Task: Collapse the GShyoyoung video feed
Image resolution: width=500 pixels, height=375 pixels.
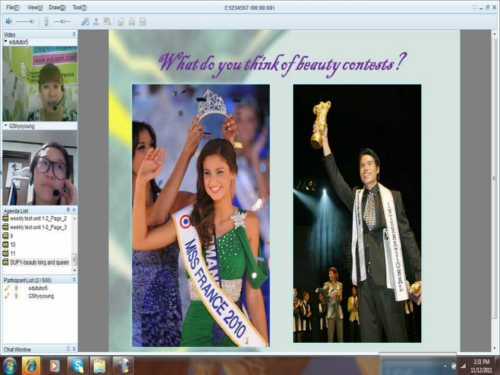Action: coord(6,126)
